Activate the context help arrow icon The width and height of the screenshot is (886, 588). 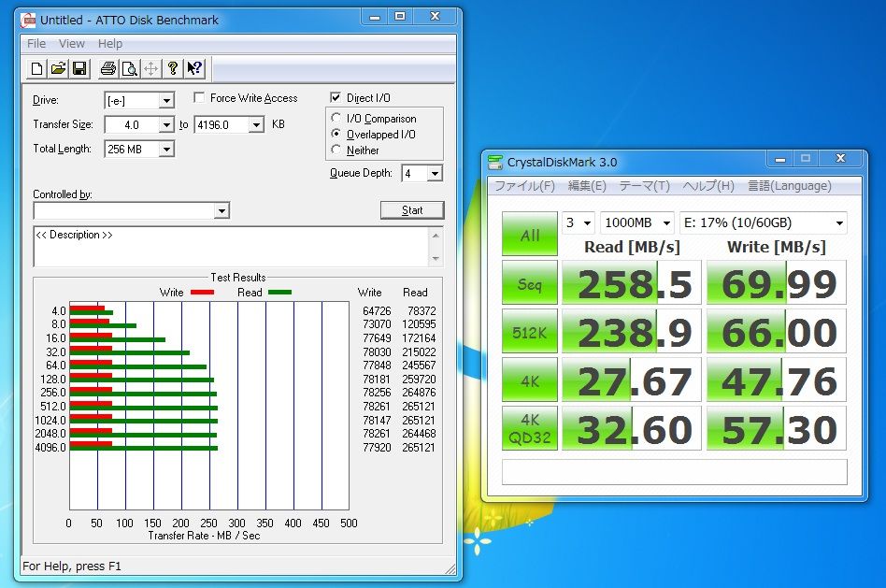tap(194, 69)
